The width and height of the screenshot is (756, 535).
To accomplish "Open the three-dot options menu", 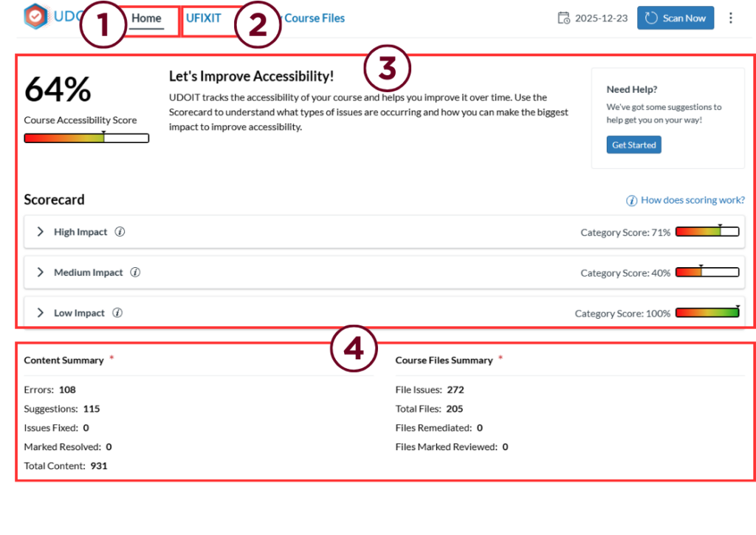I will (731, 18).
